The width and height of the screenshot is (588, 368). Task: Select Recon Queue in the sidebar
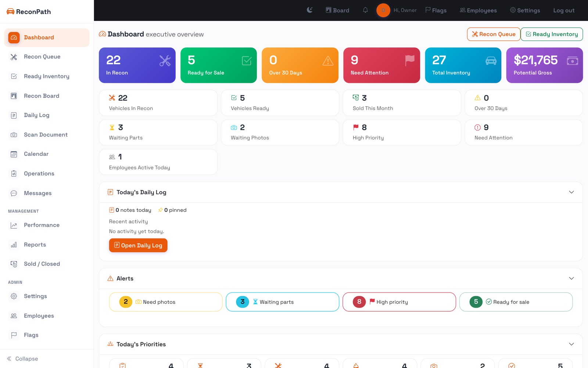[x=47, y=57]
